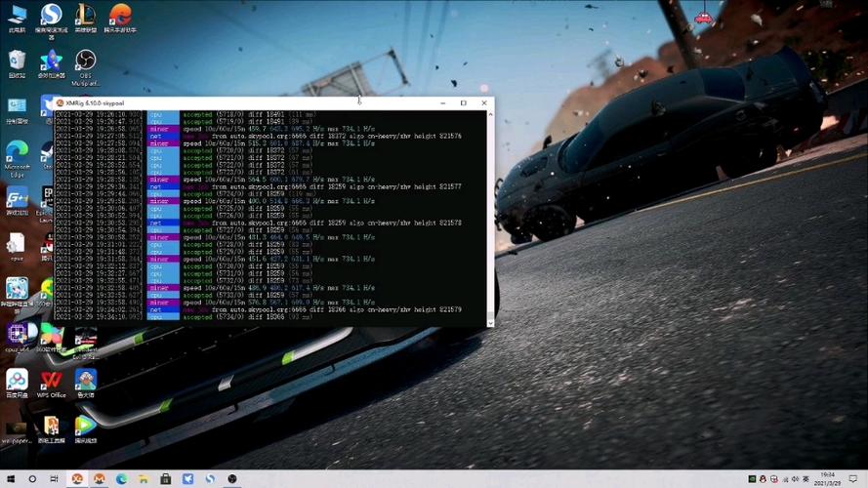Launch the Ludashi desktop shortcut
868x488 pixels.
click(86, 384)
